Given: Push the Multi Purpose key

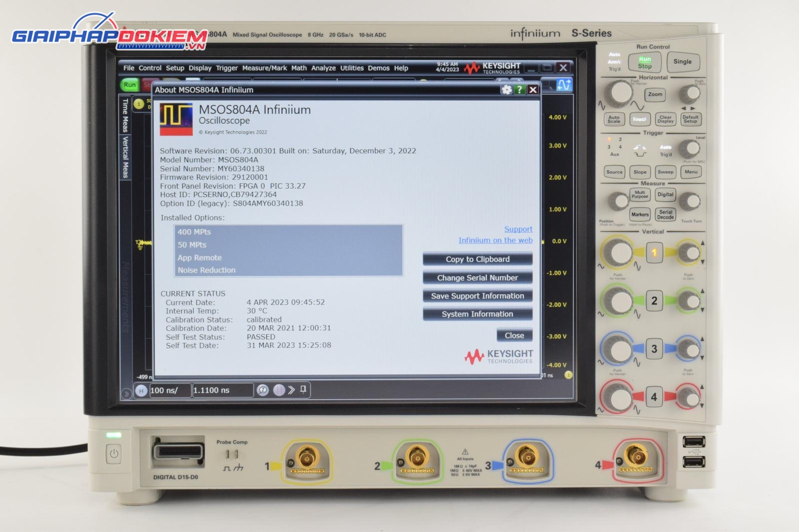Looking at the screenshot, I should (640, 195).
